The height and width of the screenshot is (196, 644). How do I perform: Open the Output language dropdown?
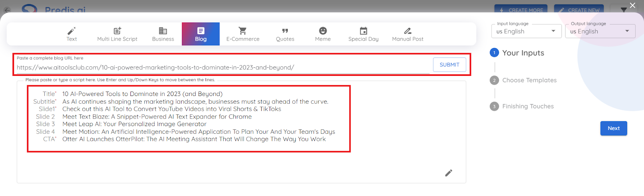[600, 31]
